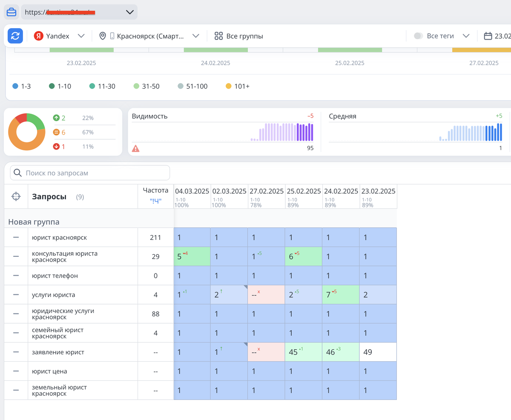Click the red warning triangle under Видимость

click(x=135, y=148)
